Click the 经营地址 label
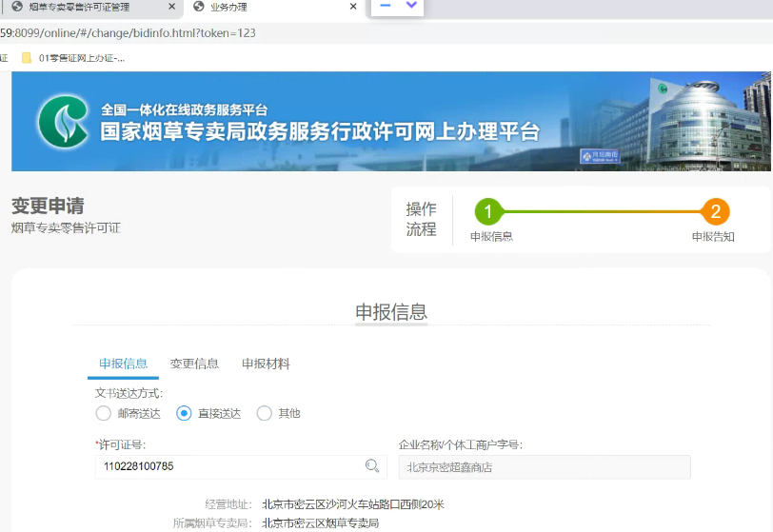The height and width of the screenshot is (532, 773). pyautogui.click(x=228, y=504)
